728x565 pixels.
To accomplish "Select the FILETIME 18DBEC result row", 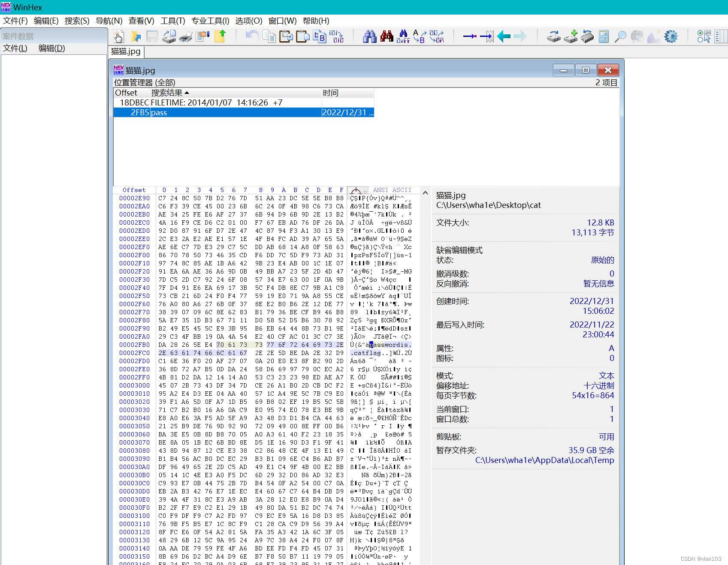I will pos(244,103).
